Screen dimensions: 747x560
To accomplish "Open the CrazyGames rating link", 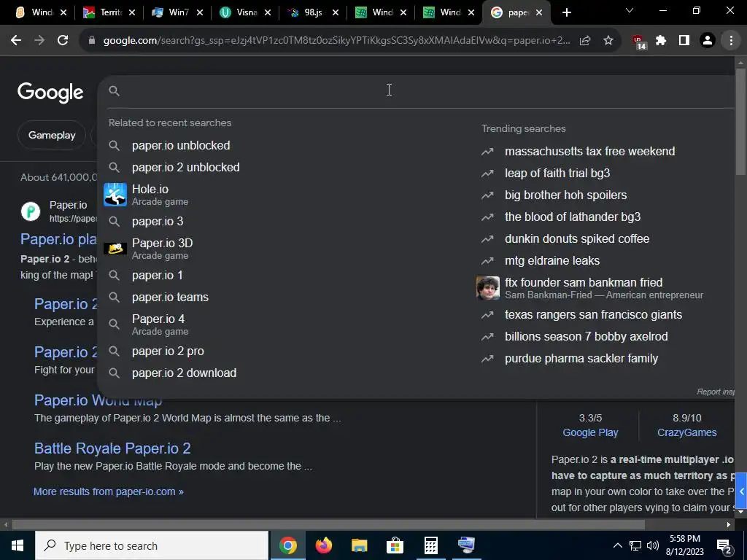I will [687, 432].
